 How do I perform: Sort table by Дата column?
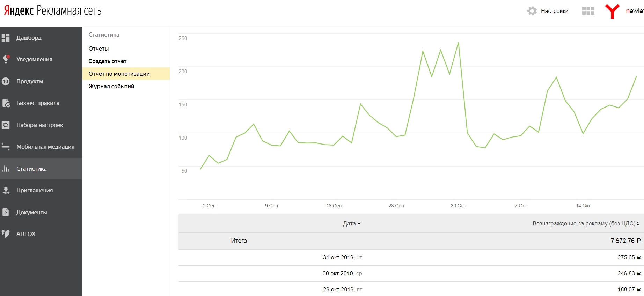click(x=352, y=223)
